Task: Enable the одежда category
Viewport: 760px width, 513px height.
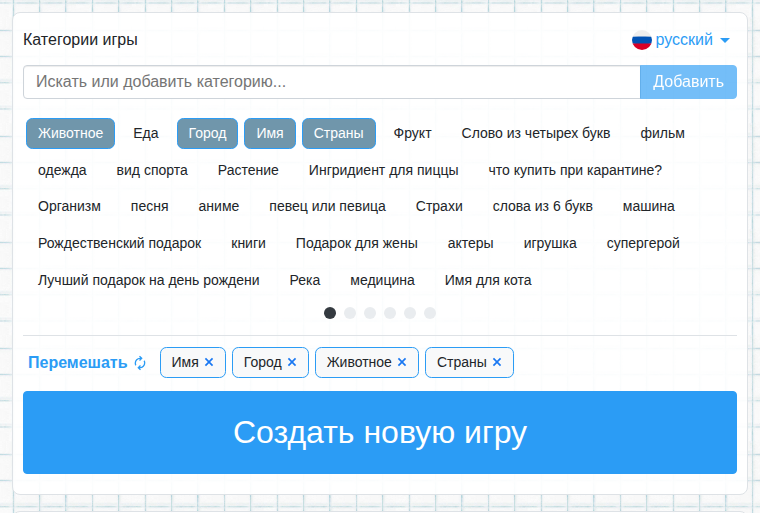Action: [x=62, y=170]
